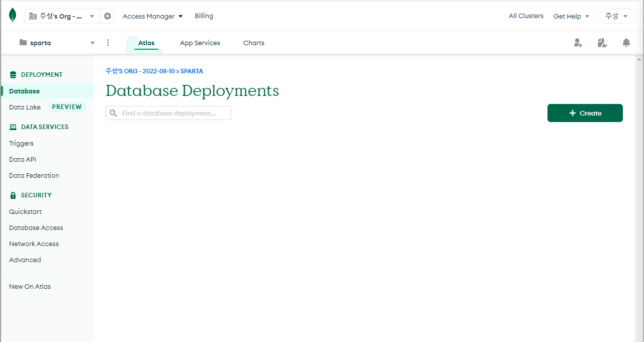The height and width of the screenshot is (342, 644).
Task: Open Advanced security settings
Action: pos(25,260)
